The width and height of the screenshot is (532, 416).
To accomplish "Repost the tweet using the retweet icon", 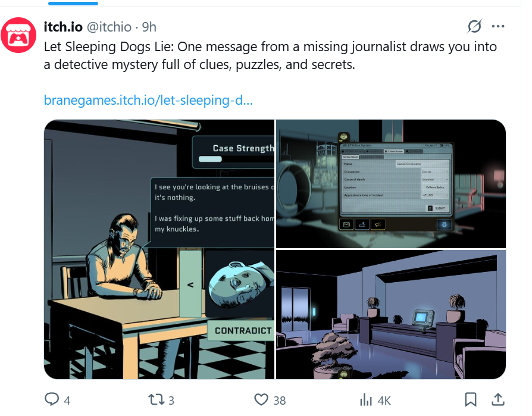I will coord(156,400).
